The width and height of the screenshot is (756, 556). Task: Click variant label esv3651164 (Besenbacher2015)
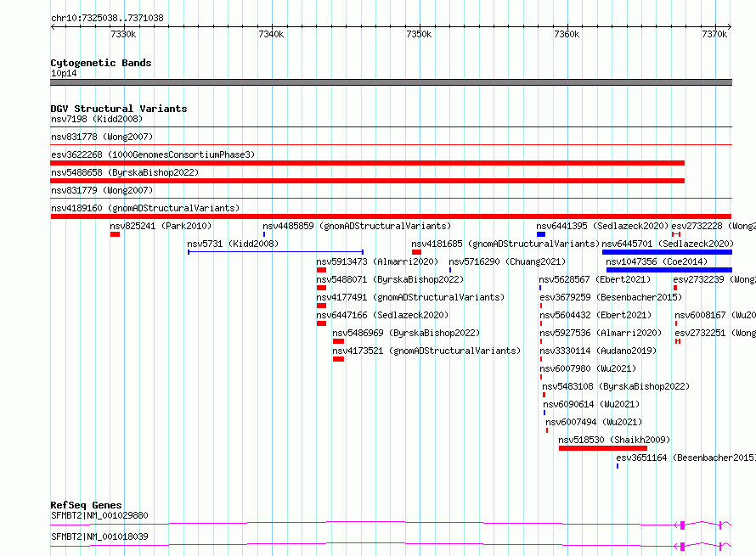pyautogui.click(x=685, y=458)
